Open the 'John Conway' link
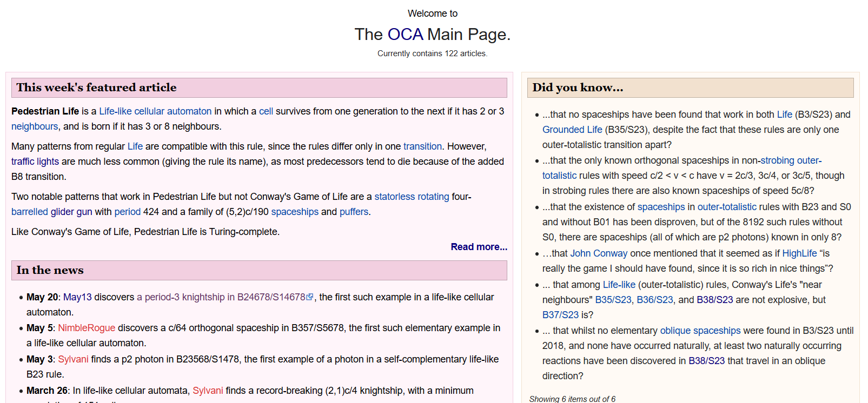868x403 pixels. click(599, 253)
